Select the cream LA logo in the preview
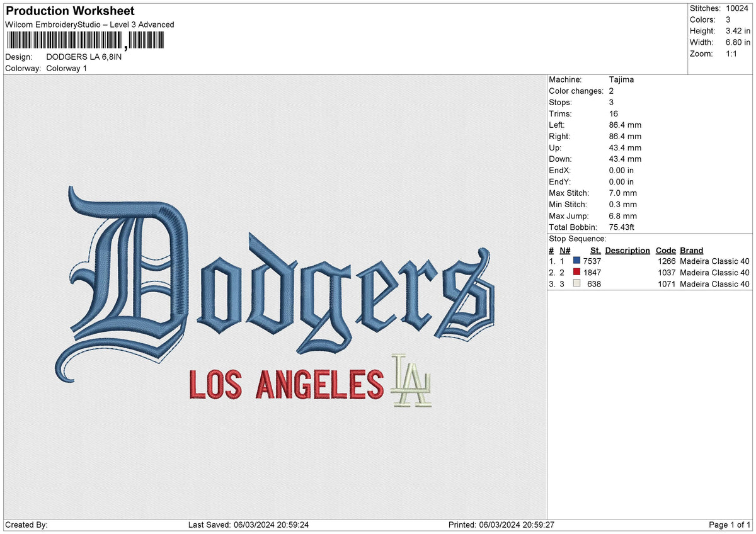 tap(411, 380)
